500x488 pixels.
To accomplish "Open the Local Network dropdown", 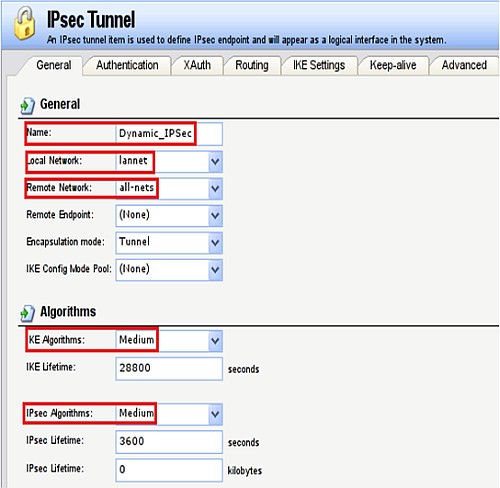I will [x=215, y=162].
